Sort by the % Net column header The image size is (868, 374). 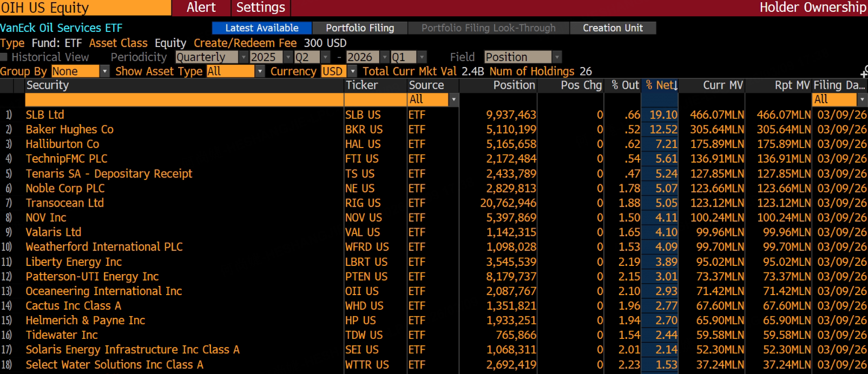tap(660, 85)
